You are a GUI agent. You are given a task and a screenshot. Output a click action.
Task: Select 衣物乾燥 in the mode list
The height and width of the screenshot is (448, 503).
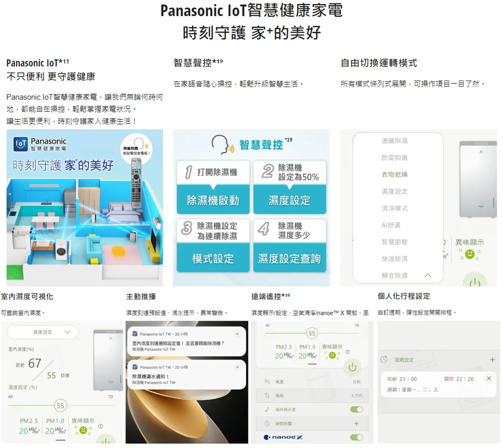[x=394, y=174]
